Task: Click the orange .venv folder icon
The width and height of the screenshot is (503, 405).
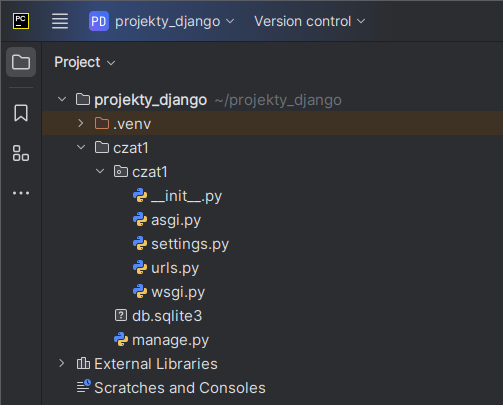Action: coord(102,123)
